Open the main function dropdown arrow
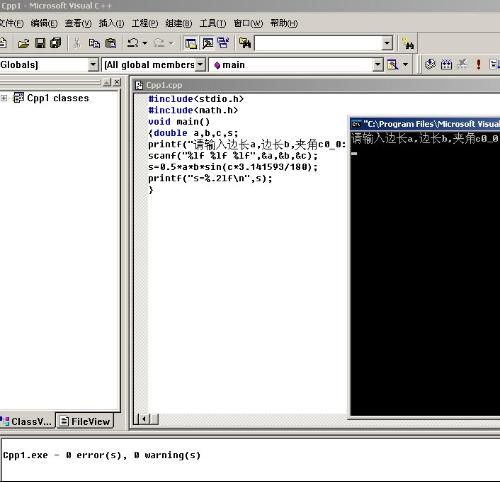The image size is (500, 482). [377, 65]
